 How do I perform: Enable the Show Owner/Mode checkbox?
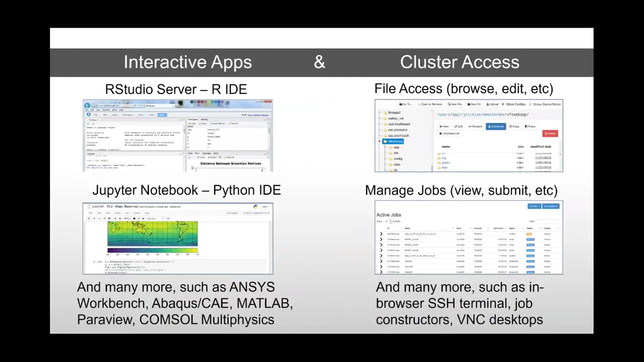click(530, 104)
